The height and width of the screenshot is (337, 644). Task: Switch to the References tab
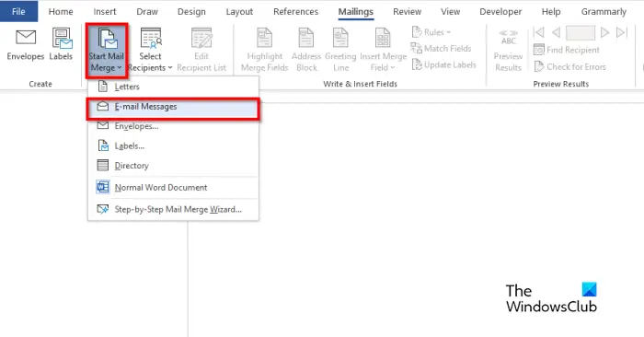pyautogui.click(x=295, y=11)
